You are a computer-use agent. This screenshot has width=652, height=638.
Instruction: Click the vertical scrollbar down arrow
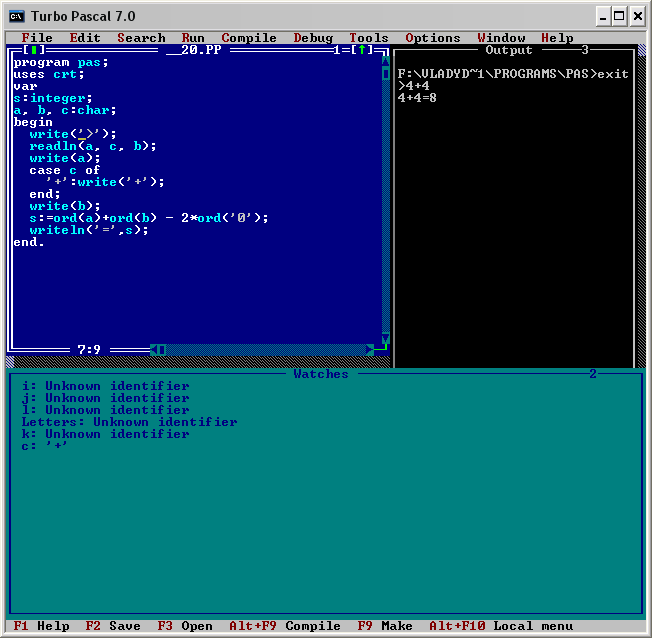click(386, 338)
